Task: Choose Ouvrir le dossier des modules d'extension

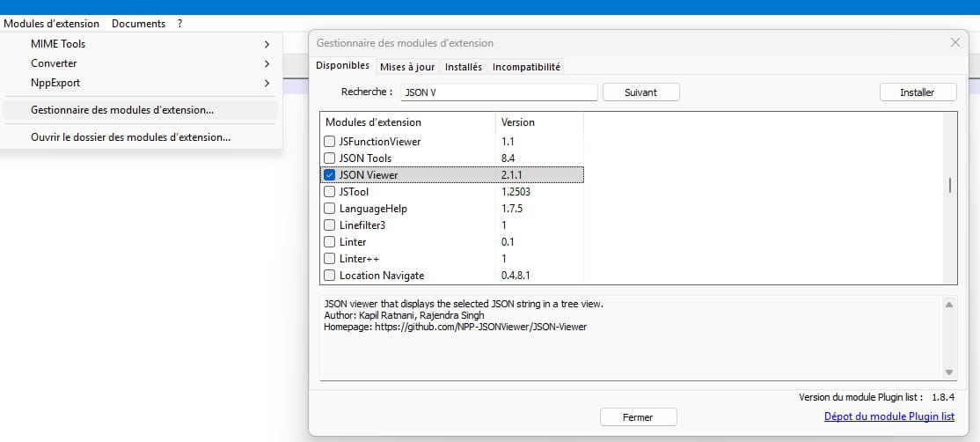Action: click(140, 137)
